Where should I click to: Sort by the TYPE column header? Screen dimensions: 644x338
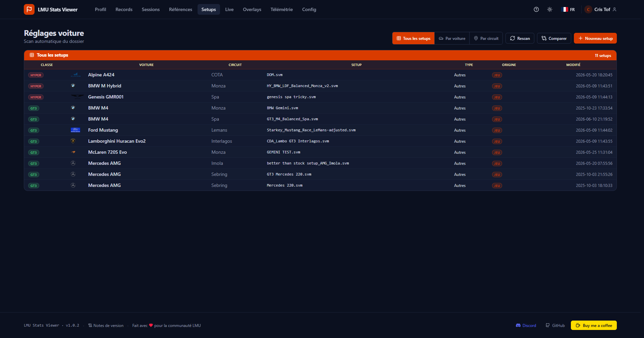pos(469,65)
